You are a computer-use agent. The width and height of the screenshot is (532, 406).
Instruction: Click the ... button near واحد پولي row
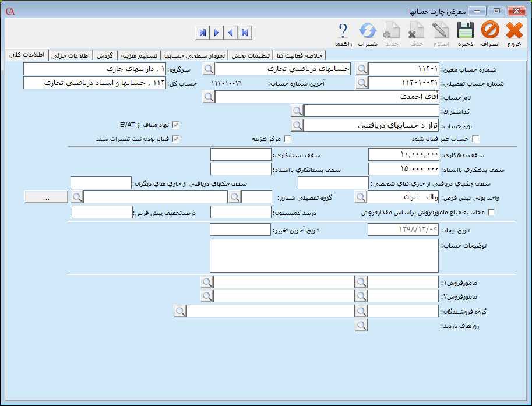(46, 197)
